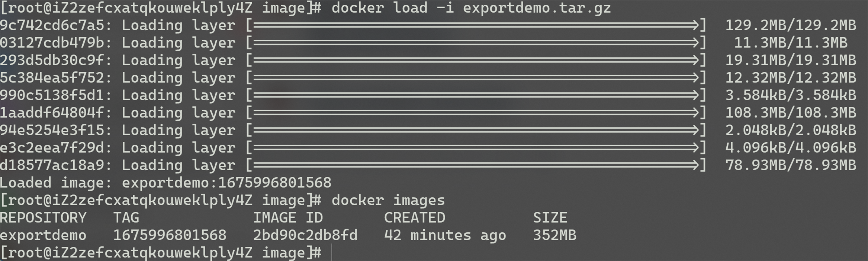The image size is (868, 261).
Task: Click the progress bar for layer 293d5db30c9f
Action: coord(476,60)
